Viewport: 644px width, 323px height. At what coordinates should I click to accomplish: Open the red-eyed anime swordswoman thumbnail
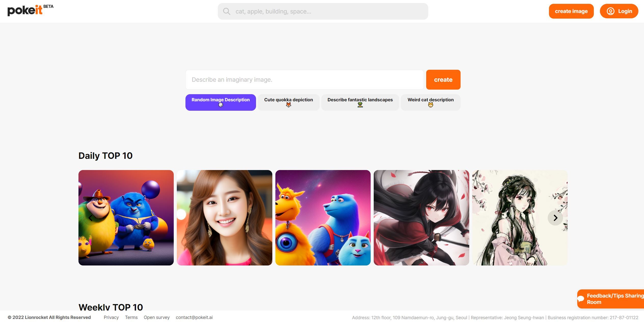tap(421, 218)
